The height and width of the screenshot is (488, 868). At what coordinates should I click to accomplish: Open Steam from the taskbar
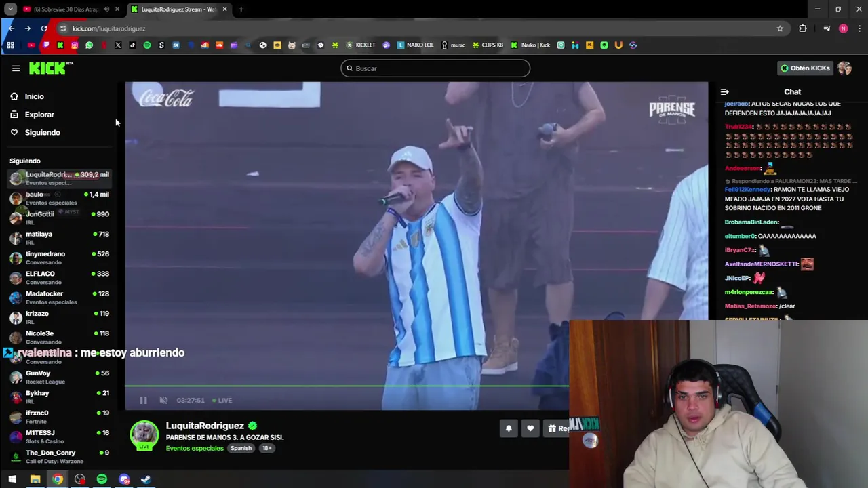coord(146,479)
